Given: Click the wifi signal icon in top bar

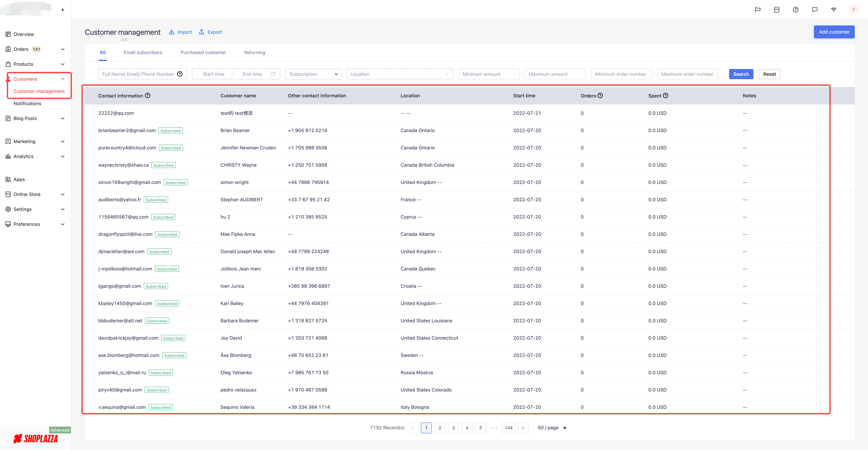Looking at the screenshot, I should [x=833, y=10].
